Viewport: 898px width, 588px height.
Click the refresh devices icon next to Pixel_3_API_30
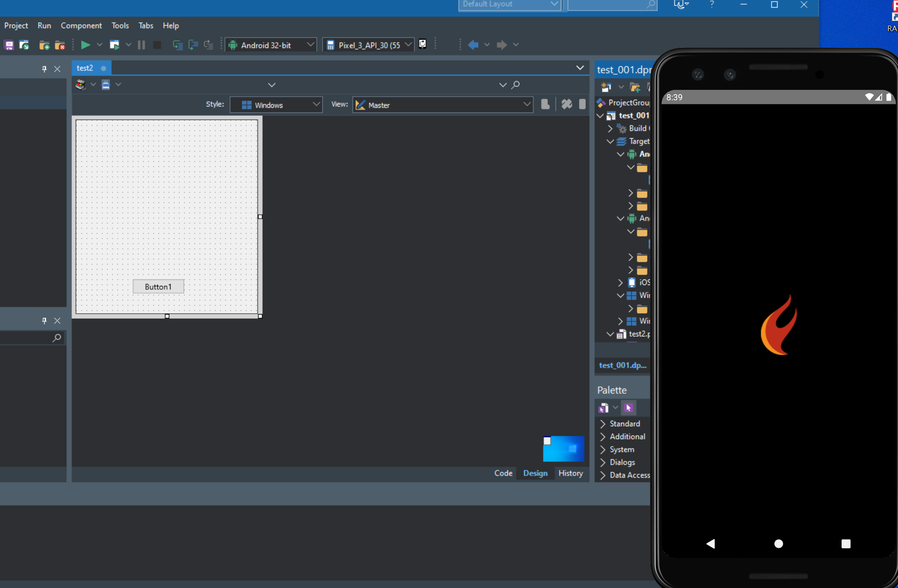pyautogui.click(x=423, y=44)
